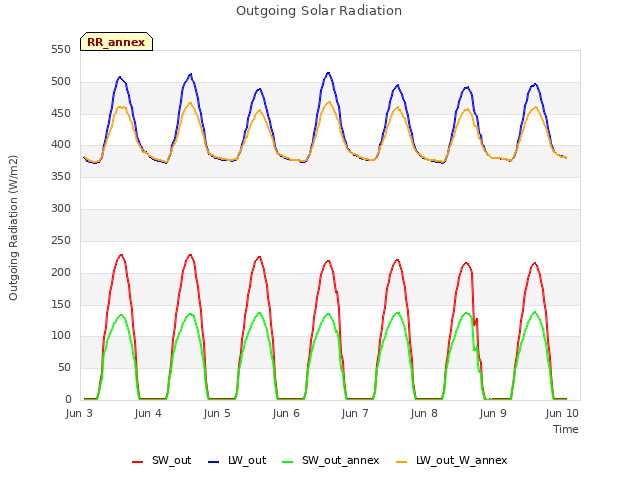The width and height of the screenshot is (640, 480).
Task: Click the 350 y-axis tick label
Action: pos(61,176)
